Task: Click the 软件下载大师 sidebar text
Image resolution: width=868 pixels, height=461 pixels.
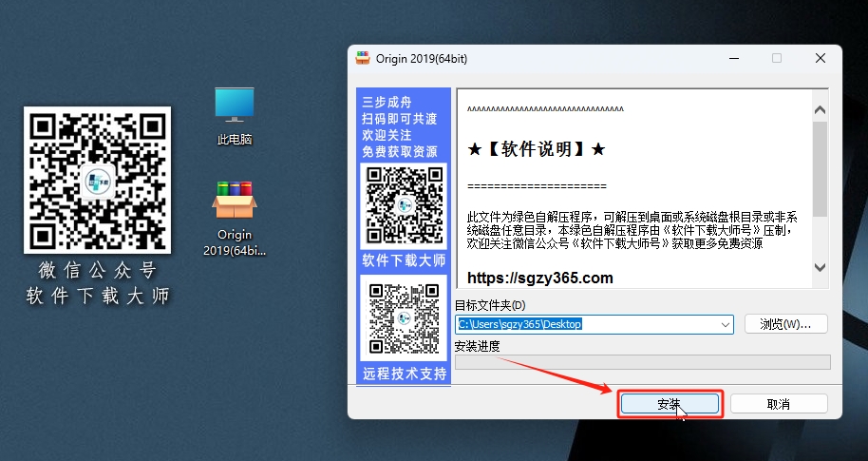Action: [404, 260]
